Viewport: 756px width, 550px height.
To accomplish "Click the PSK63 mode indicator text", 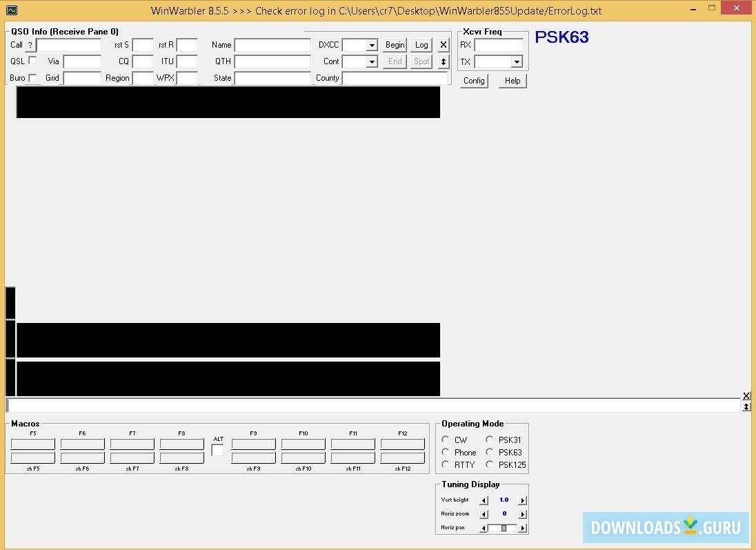I will tap(561, 37).
